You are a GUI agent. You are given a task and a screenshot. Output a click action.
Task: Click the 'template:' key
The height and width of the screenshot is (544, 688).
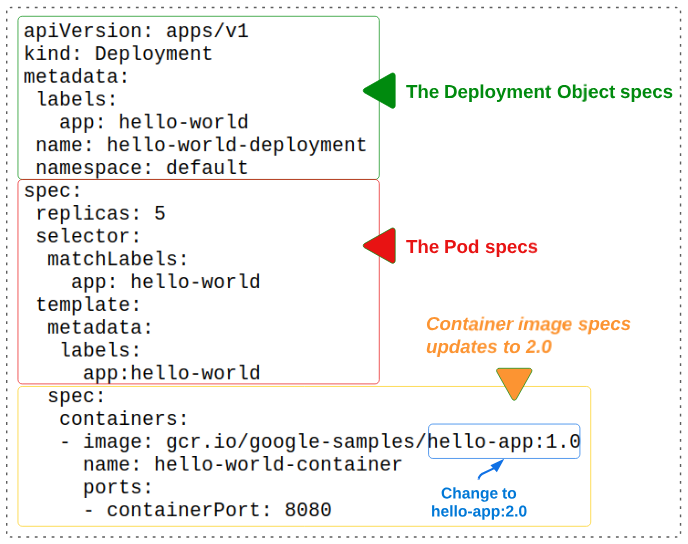coord(88,304)
